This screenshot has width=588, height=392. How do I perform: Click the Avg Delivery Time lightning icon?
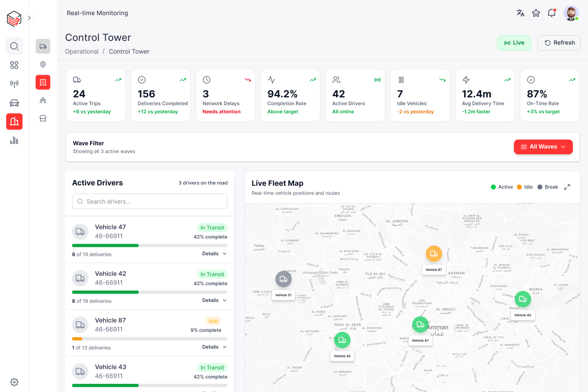(x=466, y=80)
